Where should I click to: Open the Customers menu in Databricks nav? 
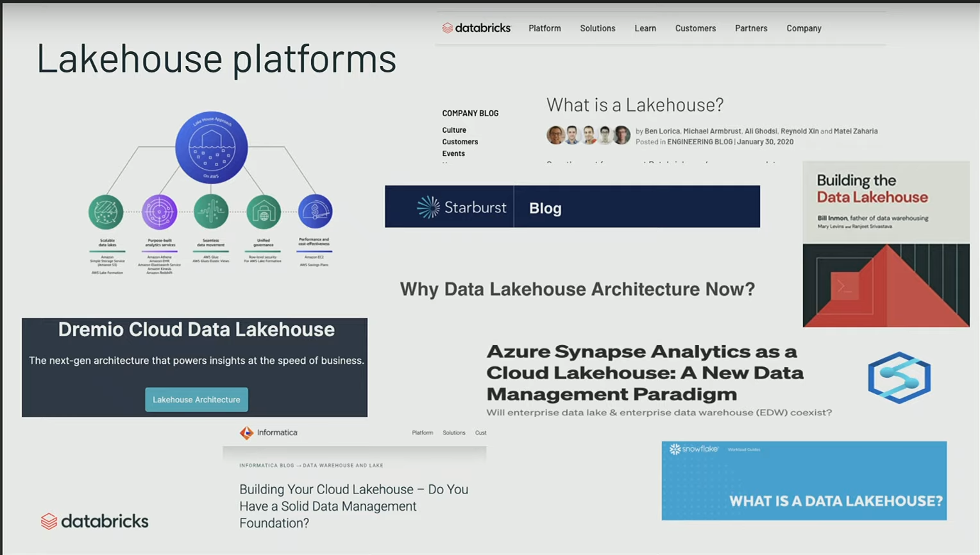coord(695,28)
